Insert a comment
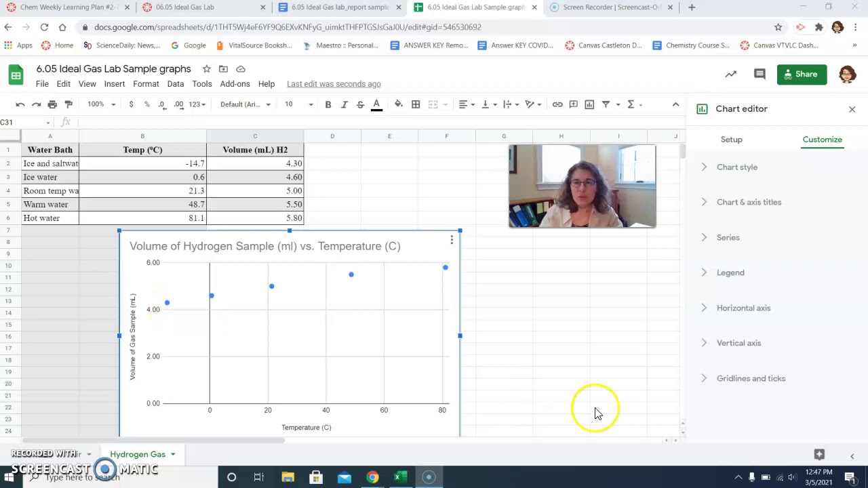The image size is (868, 488). click(574, 104)
